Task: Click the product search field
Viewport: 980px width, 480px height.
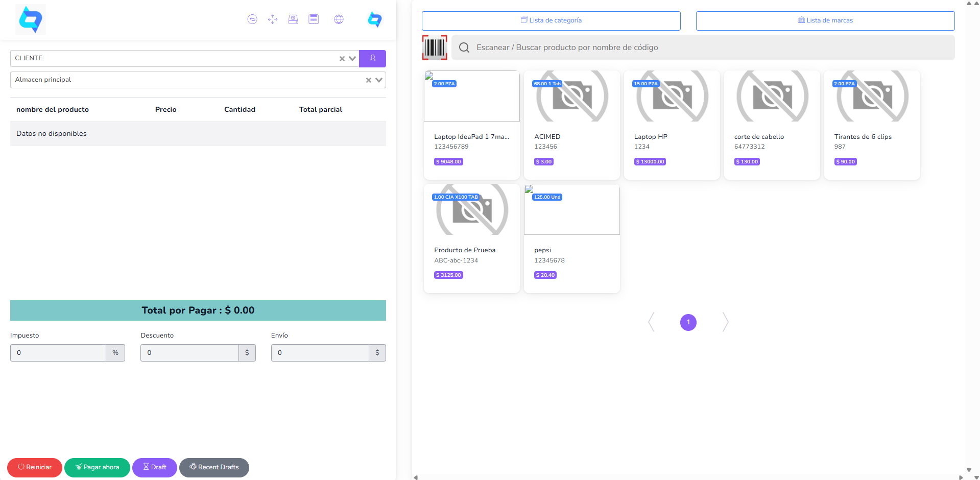Action: pos(702,47)
